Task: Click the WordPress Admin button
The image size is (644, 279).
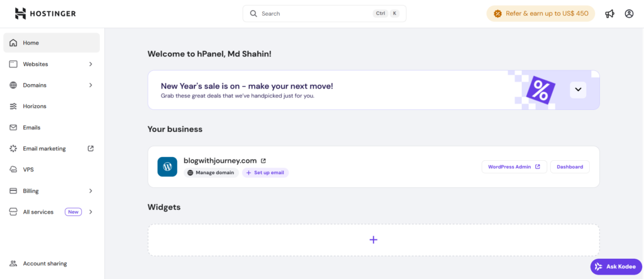Action: click(x=514, y=167)
